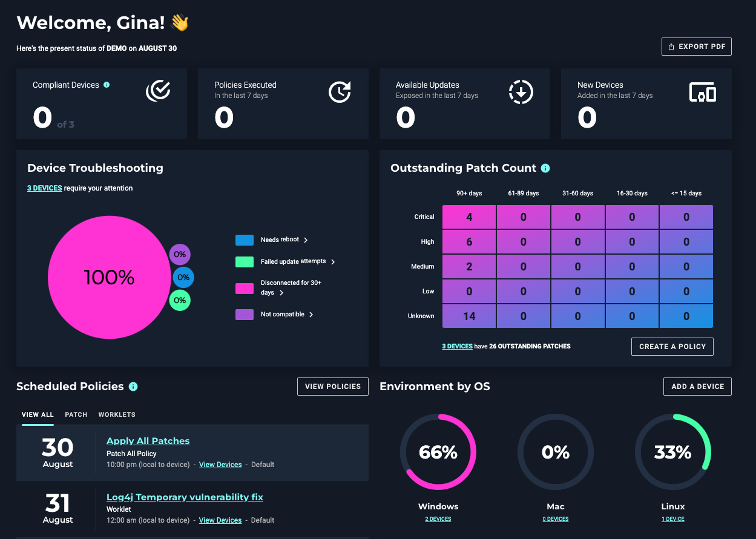Image resolution: width=756 pixels, height=539 pixels.
Task: Click the CREATE A POLICY button
Action: coord(672,346)
